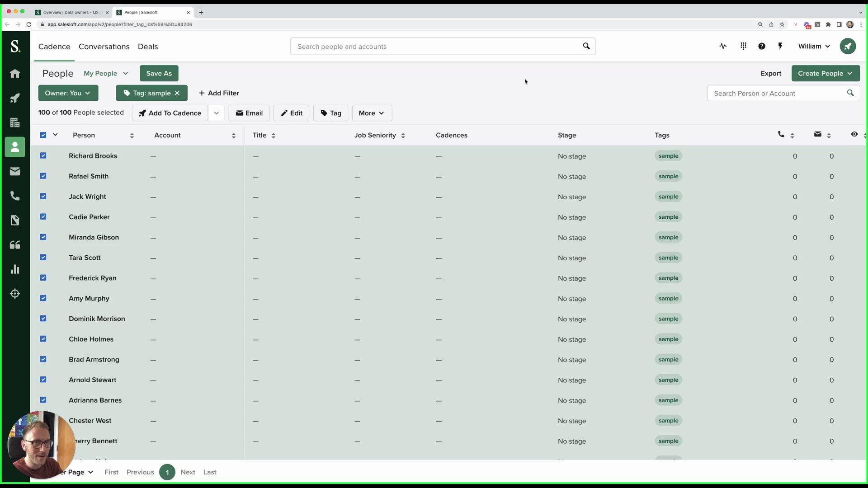Sort by Person column
Viewport: 868px width, 488px height.
132,136
